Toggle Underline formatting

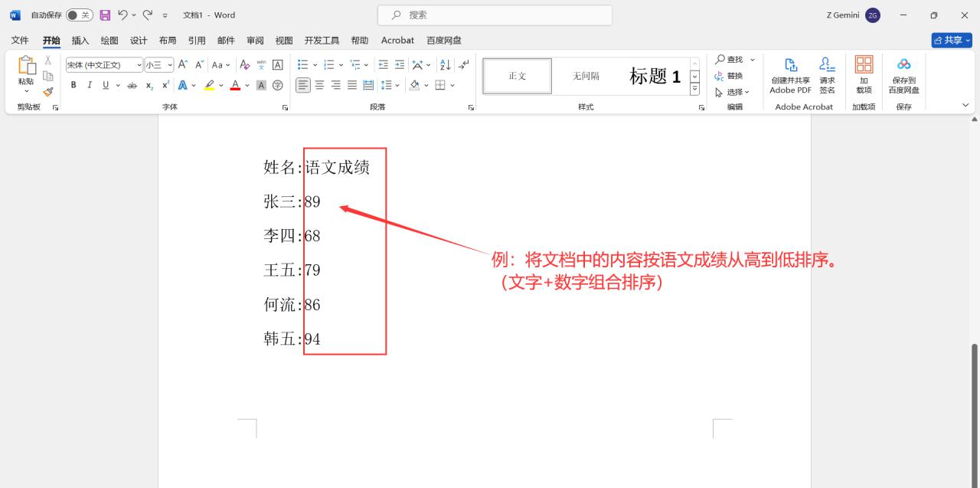[106, 85]
